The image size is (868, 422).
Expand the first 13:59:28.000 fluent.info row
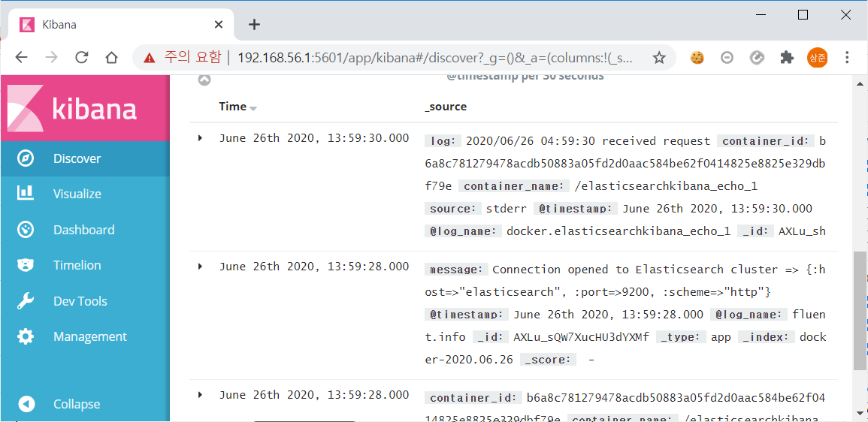(x=201, y=267)
